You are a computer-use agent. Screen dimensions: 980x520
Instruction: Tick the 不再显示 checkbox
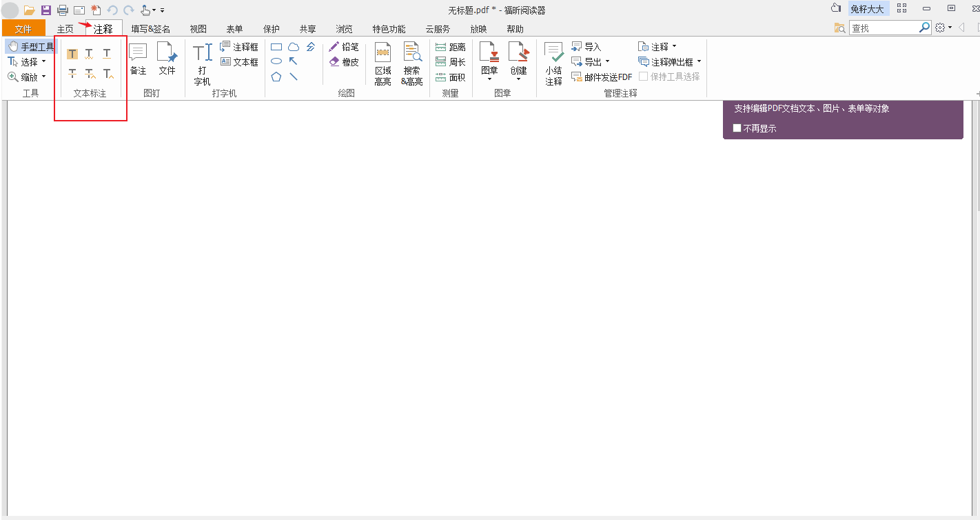[736, 128]
